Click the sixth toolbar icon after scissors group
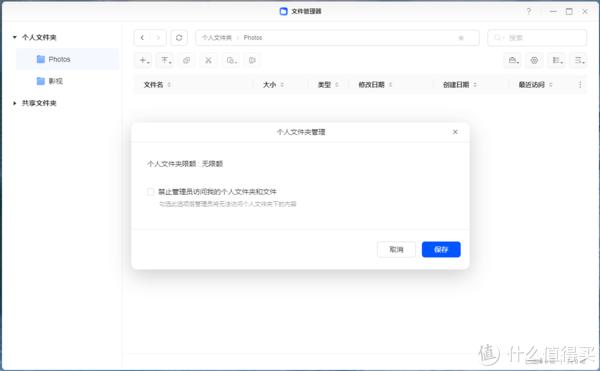Screen dimensions: 600x371 point(252,60)
